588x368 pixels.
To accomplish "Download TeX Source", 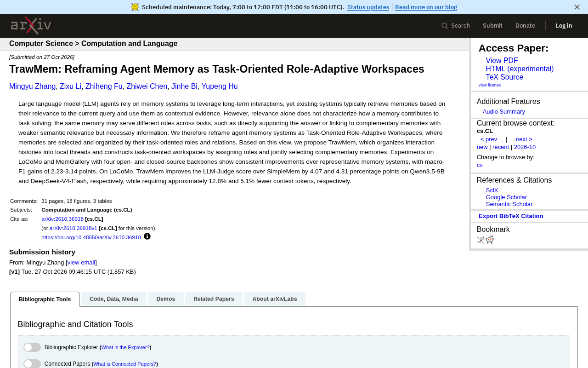I will click(x=504, y=77).
